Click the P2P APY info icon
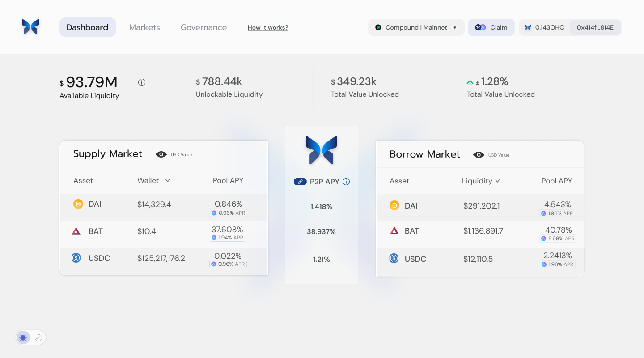The height and width of the screenshot is (358, 644). click(x=346, y=182)
